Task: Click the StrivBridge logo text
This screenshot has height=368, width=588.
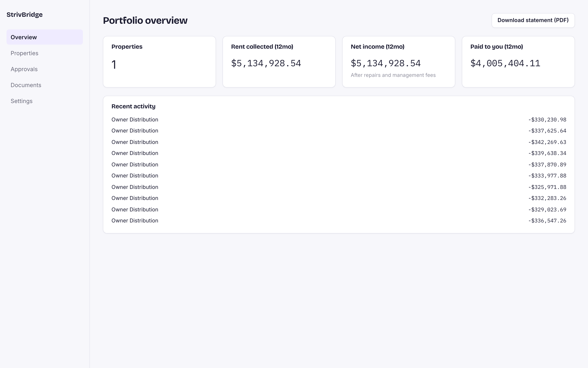Action: 24,15
